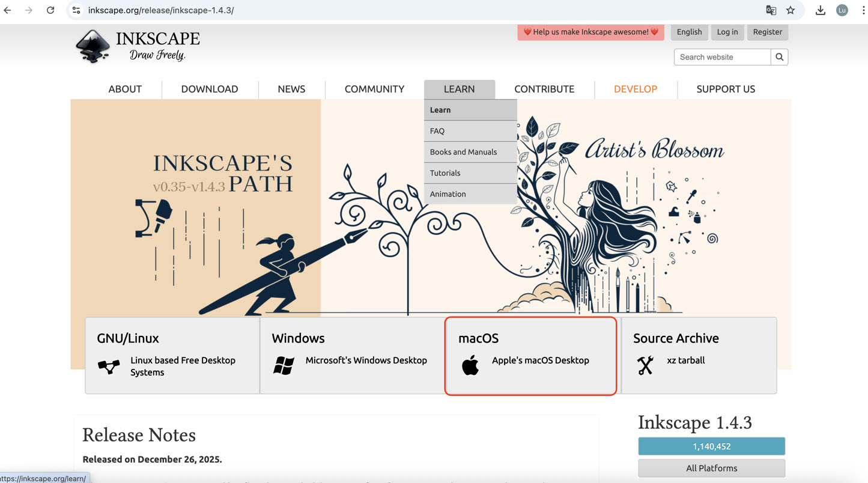Select Animation in the Learn menu
Screen dimensions: 868x483
tap(448, 193)
